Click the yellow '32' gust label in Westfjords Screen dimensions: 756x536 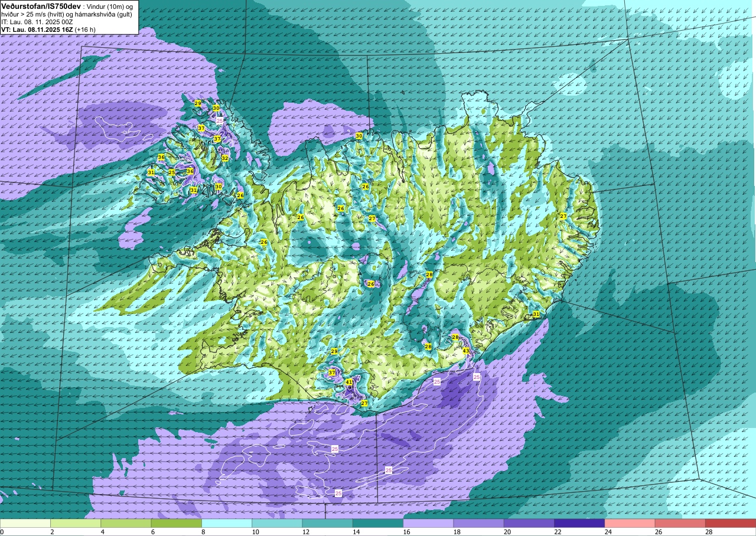tap(225, 158)
